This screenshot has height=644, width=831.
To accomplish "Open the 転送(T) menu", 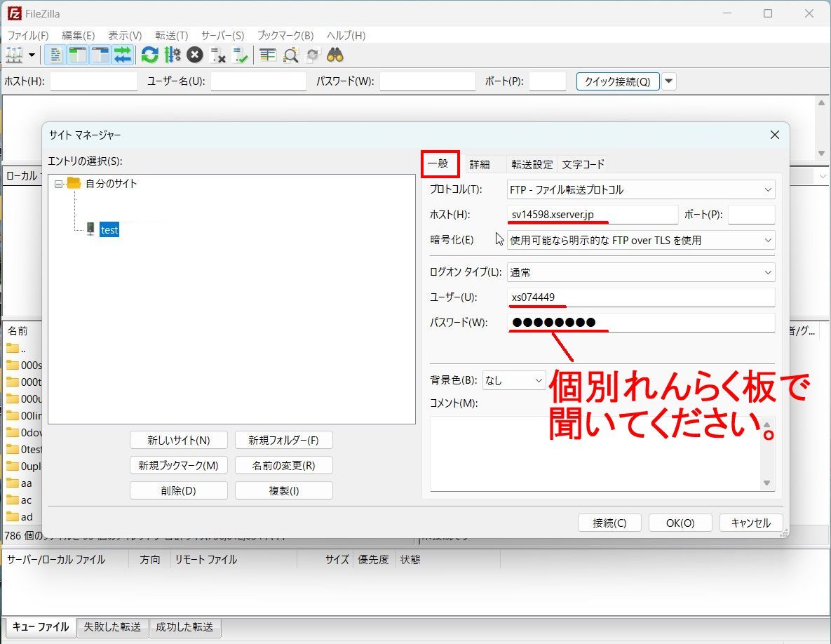I will [x=172, y=36].
